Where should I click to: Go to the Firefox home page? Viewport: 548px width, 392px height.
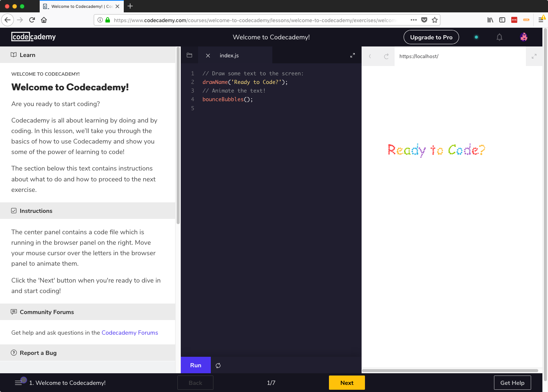(44, 20)
